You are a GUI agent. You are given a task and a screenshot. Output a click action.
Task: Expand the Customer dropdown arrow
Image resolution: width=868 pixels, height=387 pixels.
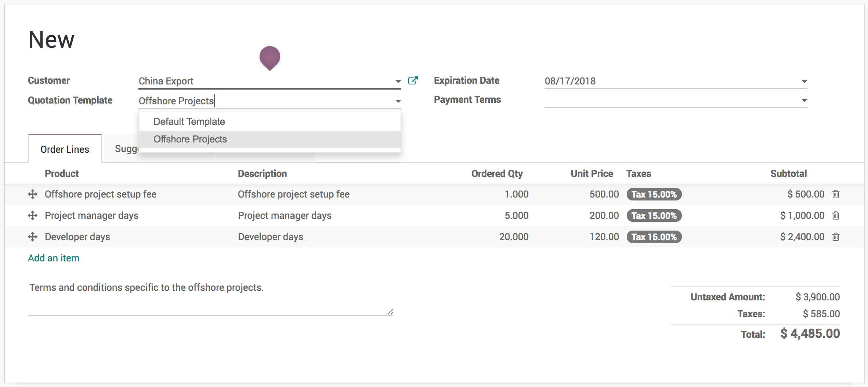pos(398,82)
